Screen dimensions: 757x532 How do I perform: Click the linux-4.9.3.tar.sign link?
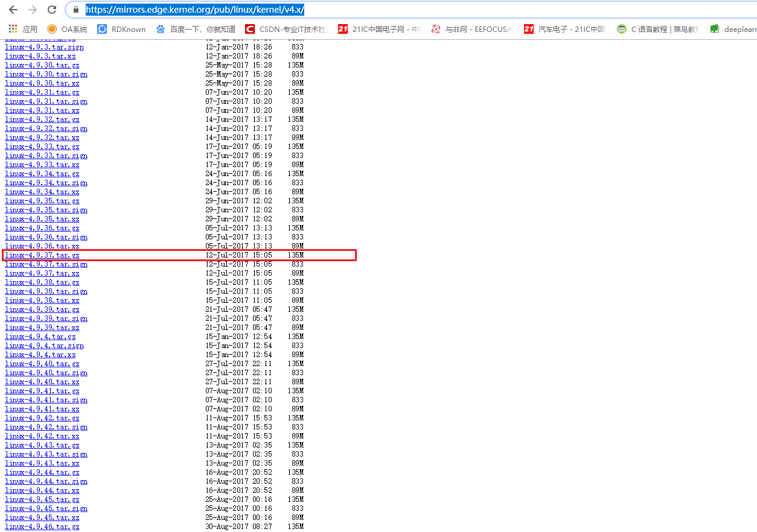[44, 47]
